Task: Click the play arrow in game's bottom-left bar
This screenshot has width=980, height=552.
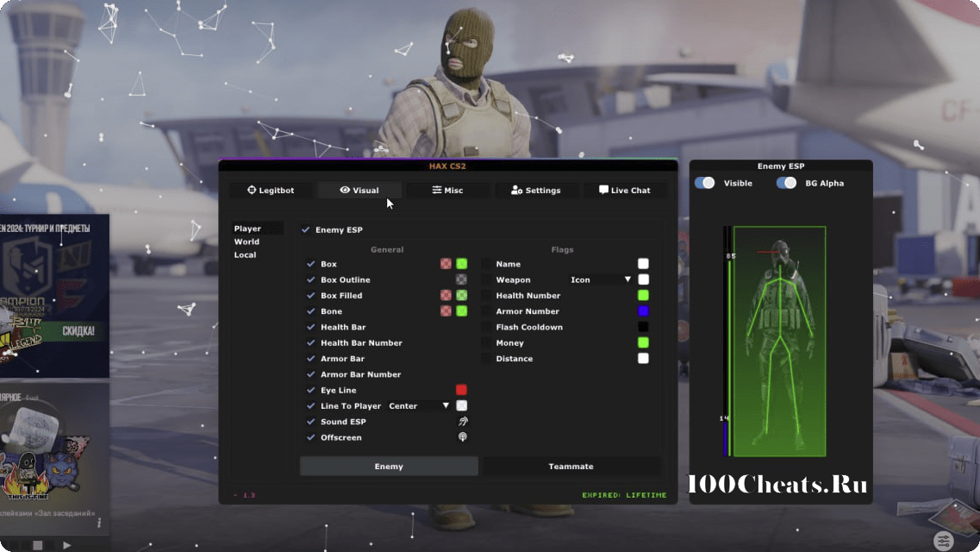Action: point(67,545)
